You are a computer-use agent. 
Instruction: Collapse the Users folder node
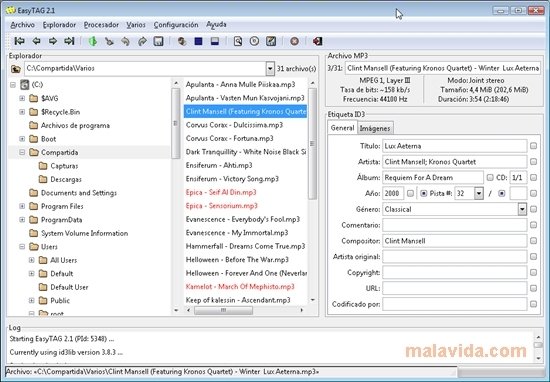(22, 247)
